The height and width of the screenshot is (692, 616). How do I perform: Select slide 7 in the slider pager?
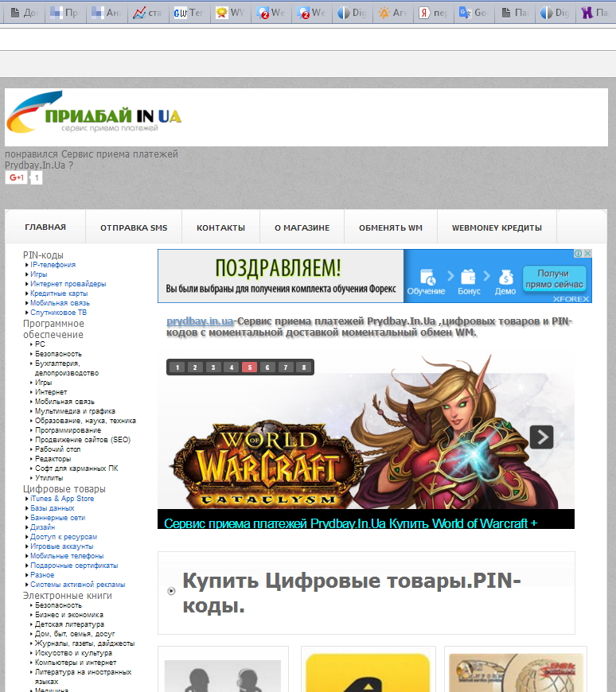point(285,367)
